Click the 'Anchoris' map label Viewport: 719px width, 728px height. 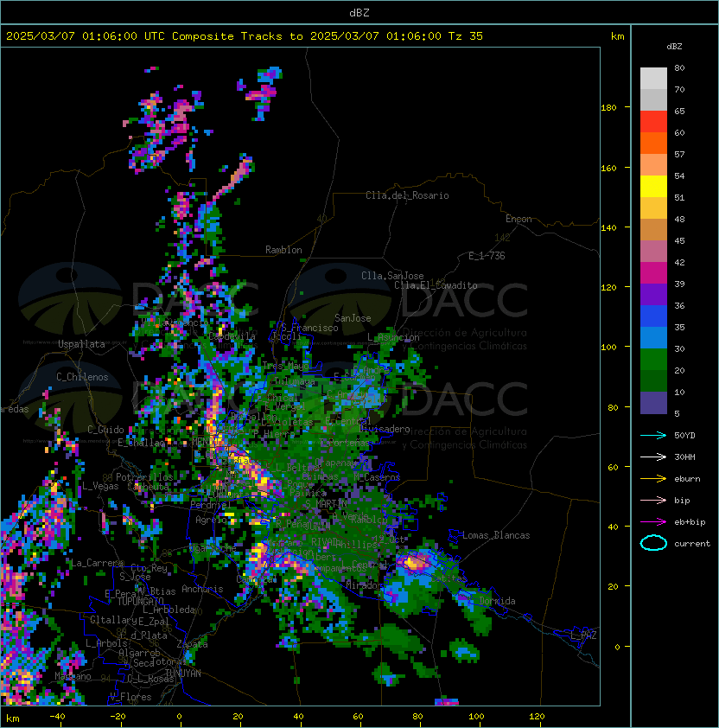(x=202, y=589)
